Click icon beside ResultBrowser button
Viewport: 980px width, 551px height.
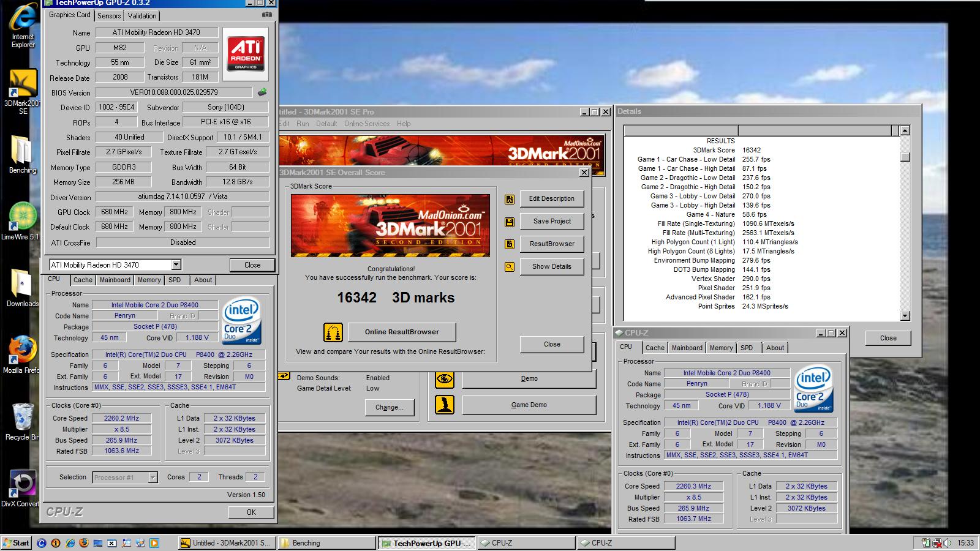510,244
